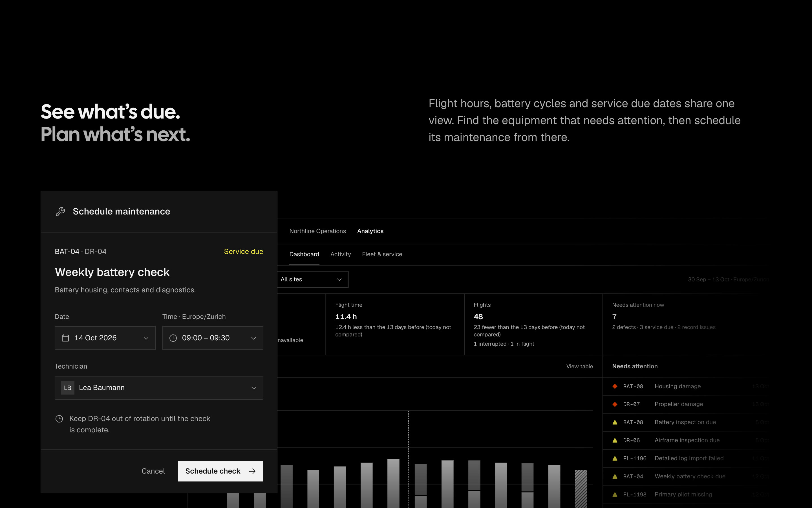Click the Schedule check button

click(x=221, y=471)
